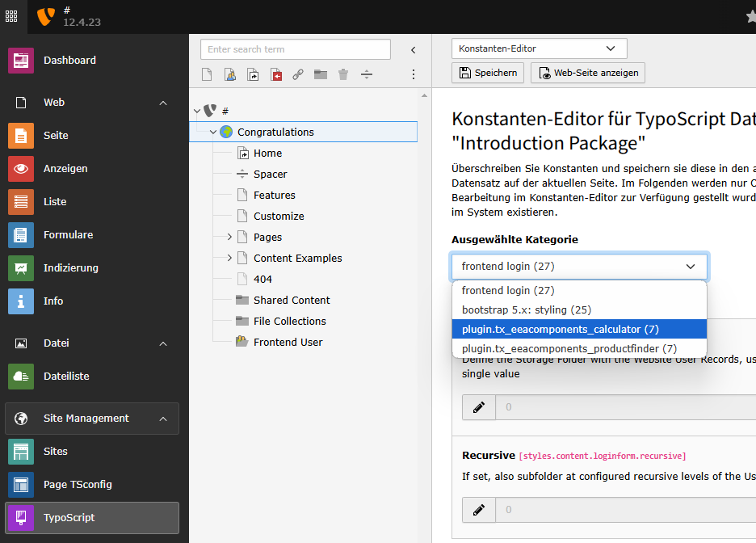Select the Spacer item in tree
Screen dimensions: 756x543
[270, 174]
